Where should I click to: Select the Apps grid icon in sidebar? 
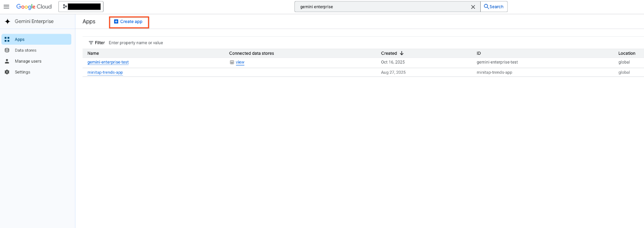click(7, 40)
